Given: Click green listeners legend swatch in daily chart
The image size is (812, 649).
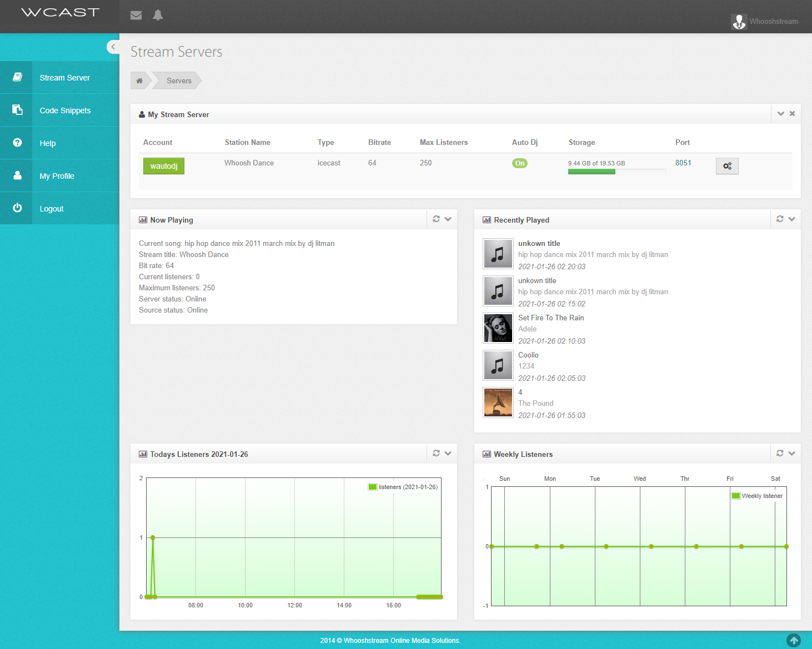Looking at the screenshot, I should tap(373, 487).
